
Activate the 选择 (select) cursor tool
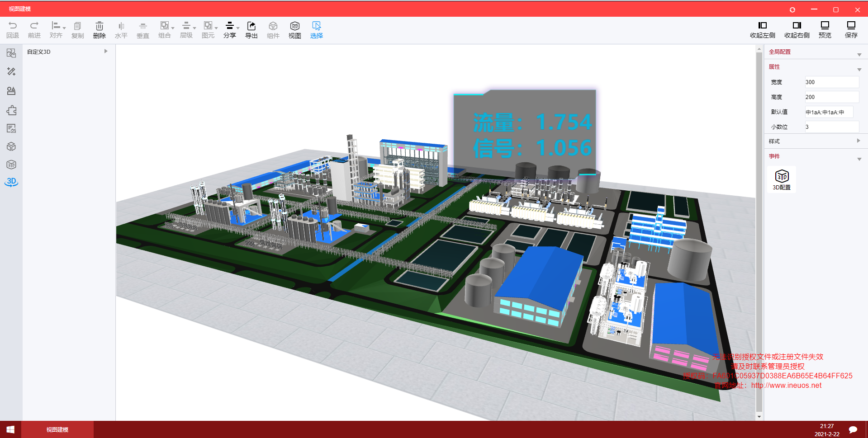point(316,30)
